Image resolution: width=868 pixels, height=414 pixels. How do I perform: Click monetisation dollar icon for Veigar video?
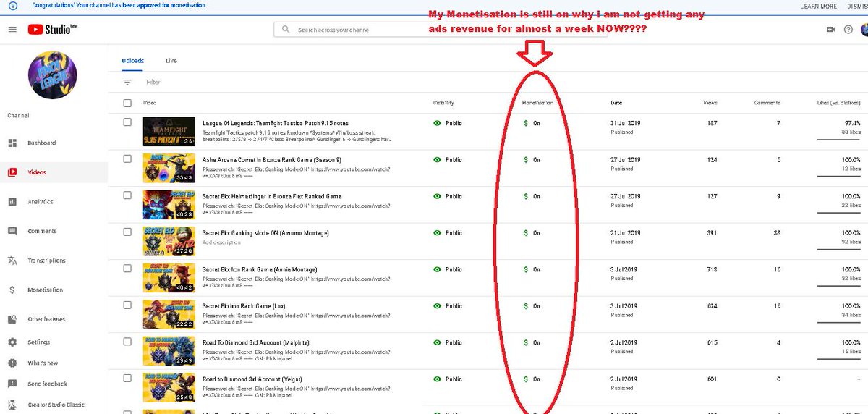pyautogui.click(x=526, y=379)
